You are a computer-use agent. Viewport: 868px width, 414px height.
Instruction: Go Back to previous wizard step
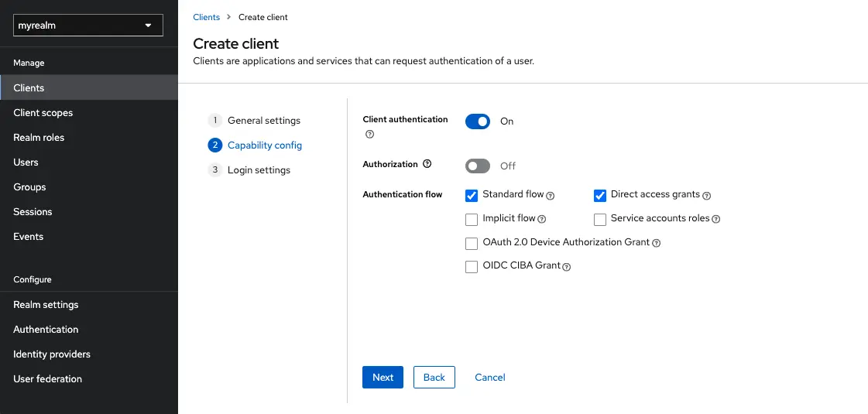434,377
